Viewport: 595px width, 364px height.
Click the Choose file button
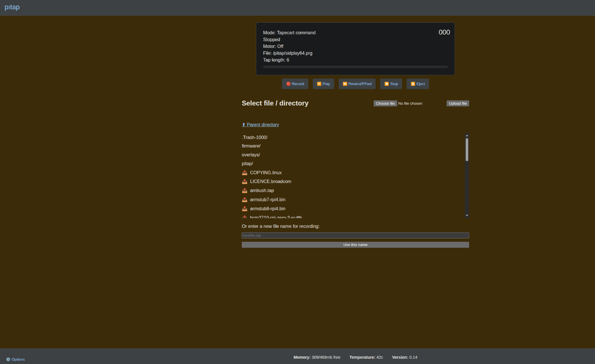point(385,104)
